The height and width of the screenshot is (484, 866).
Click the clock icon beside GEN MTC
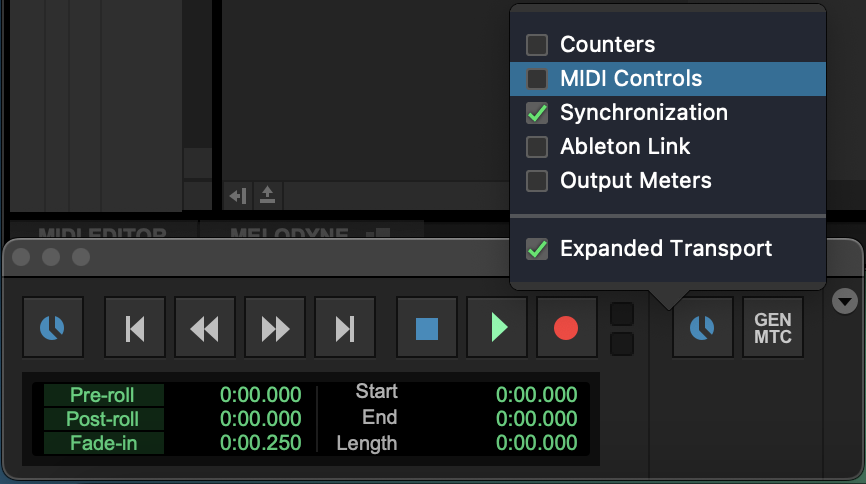[x=703, y=328]
